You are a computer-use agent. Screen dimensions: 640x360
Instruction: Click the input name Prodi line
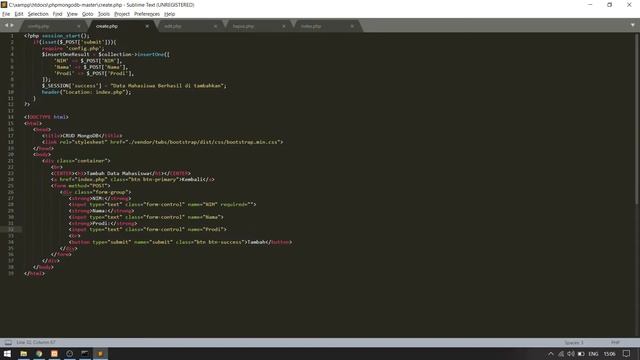[x=148, y=229]
